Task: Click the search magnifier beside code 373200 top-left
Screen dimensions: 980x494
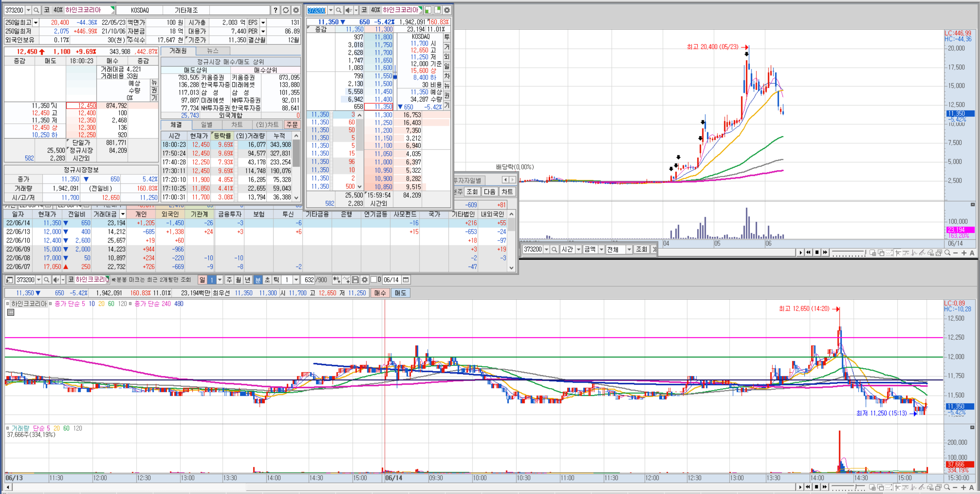Action: coord(36,10)
